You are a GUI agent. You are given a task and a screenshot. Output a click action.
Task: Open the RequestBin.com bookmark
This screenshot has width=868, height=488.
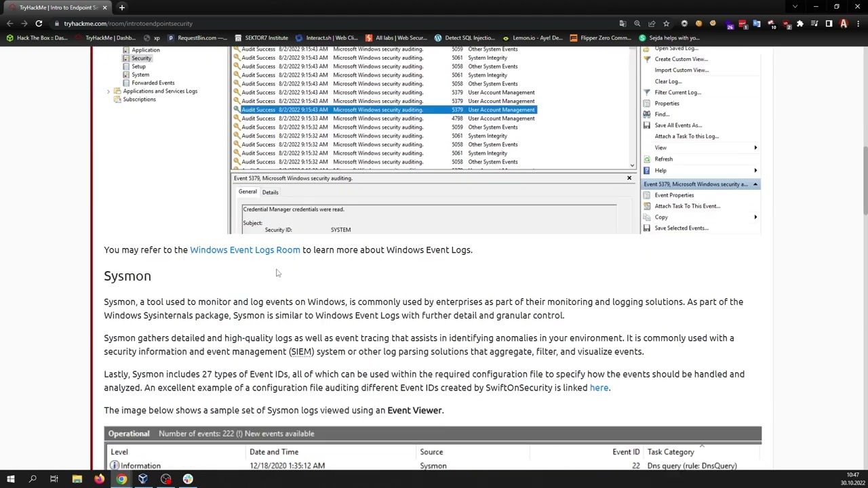197,38
